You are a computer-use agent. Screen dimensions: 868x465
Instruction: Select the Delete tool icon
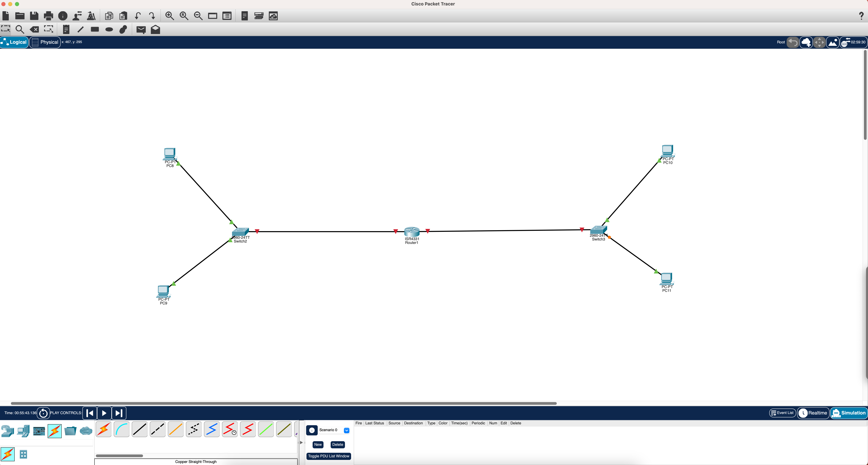pyautogui.click(x=34, y=30)
